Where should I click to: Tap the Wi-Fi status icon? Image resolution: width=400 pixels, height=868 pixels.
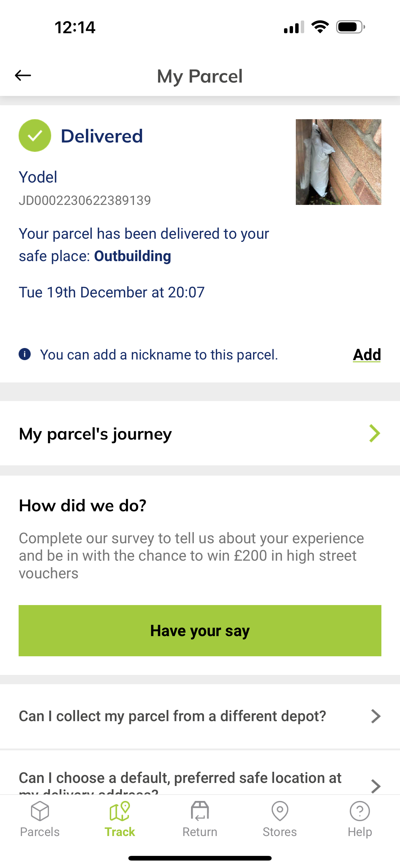(320, 27)
